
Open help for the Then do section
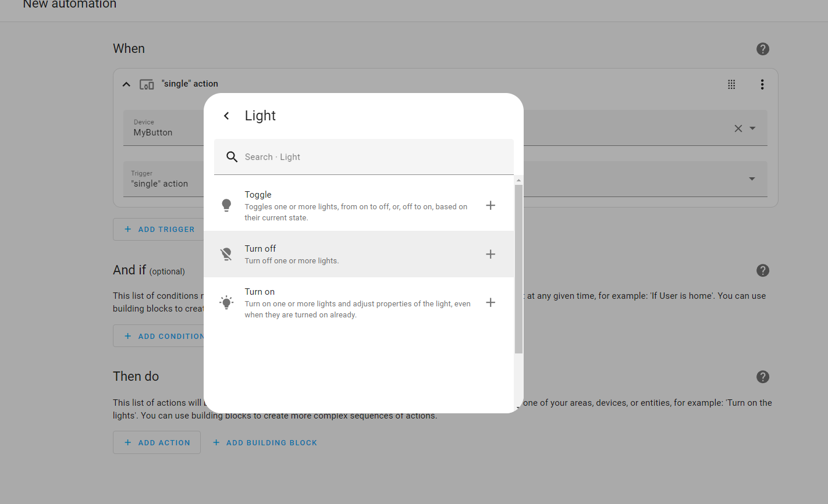click(x=762, y=377)
